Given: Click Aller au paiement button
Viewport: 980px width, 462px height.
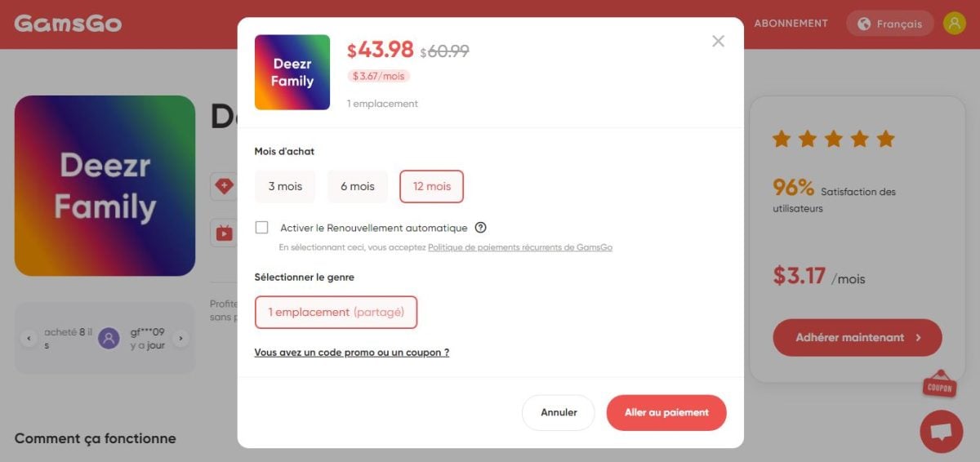Looking at the screenshot, I should coord(666,412).
